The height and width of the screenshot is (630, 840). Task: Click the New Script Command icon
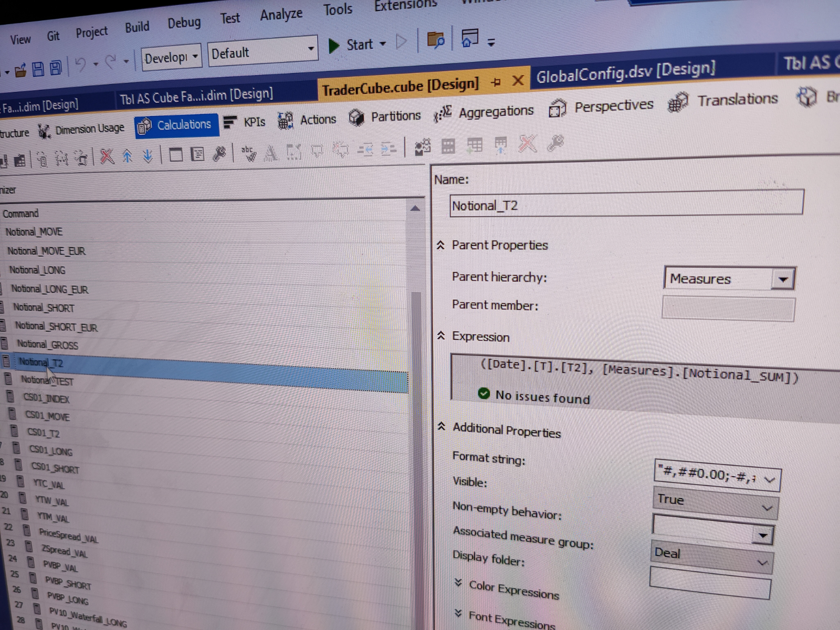[x=81, y=157]
